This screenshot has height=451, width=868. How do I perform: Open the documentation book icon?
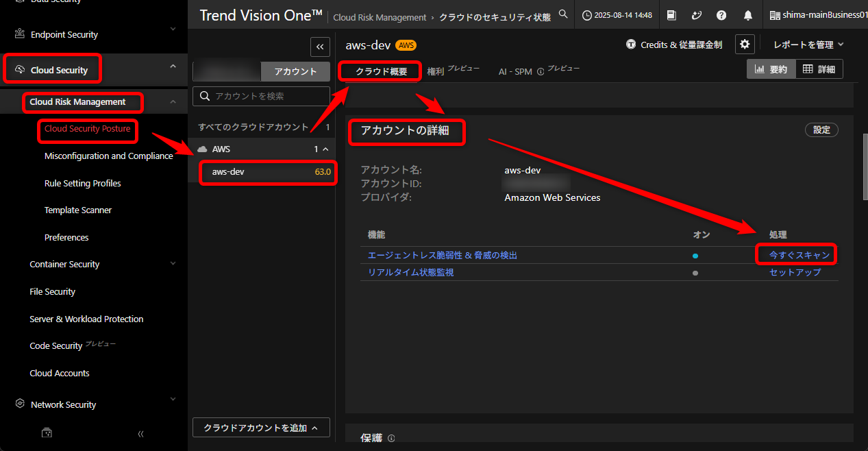click(671, 15)
